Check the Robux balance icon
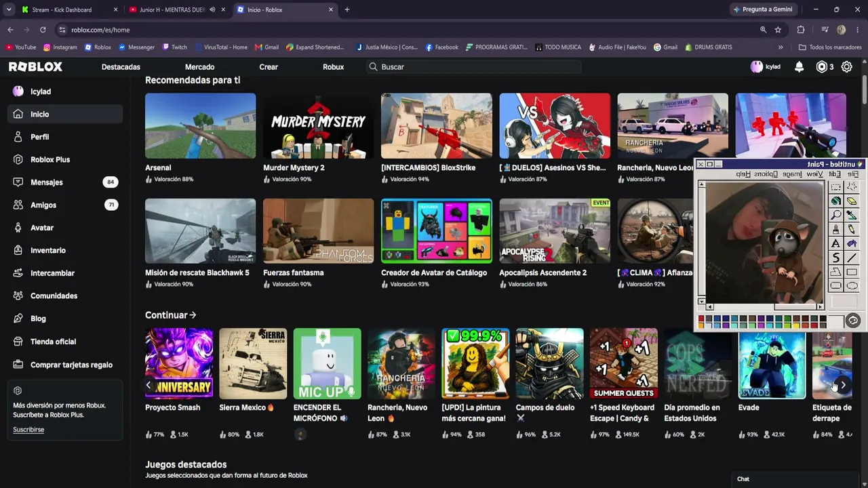 coord(822,66)
